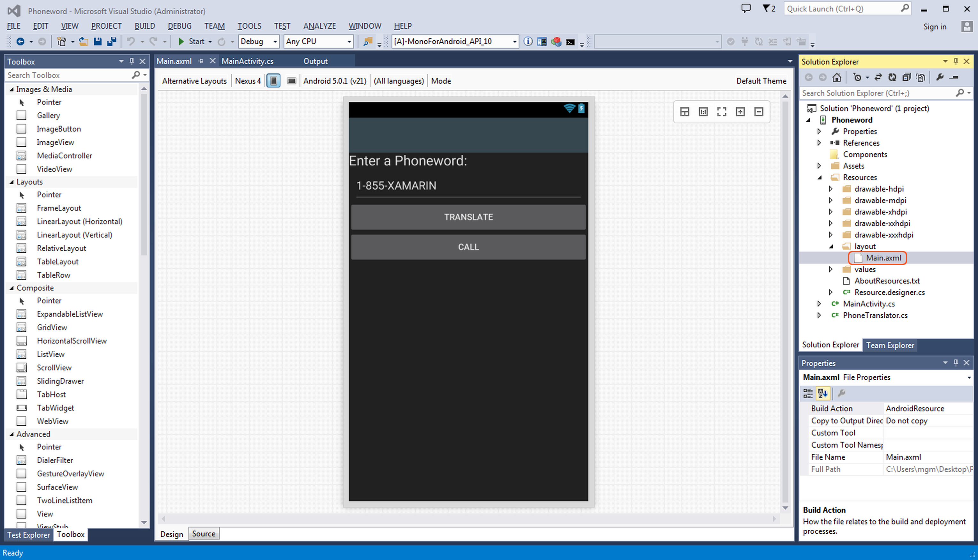Click the Search Toolbox input field
Viewport: 978px width, 560px height.
[x=67, y=75]
